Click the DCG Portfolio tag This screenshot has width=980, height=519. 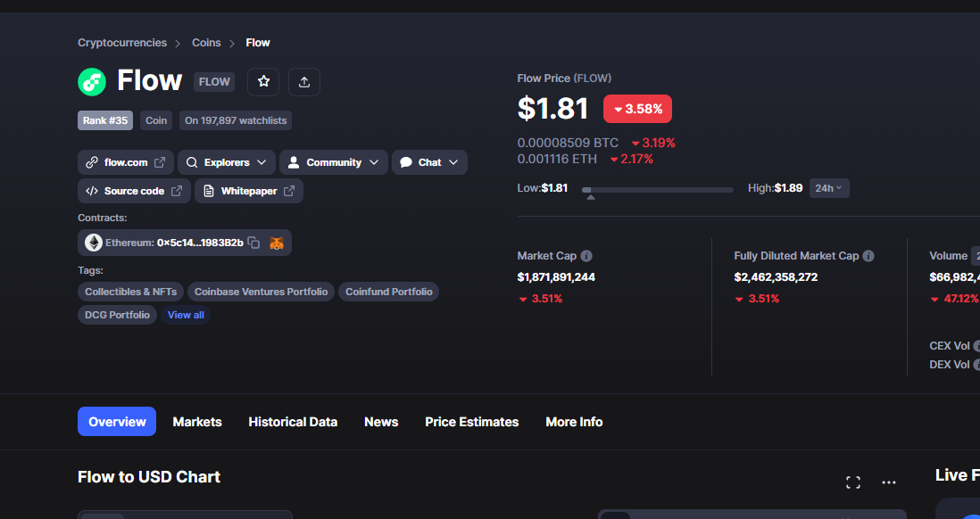(x=117, y=315)
